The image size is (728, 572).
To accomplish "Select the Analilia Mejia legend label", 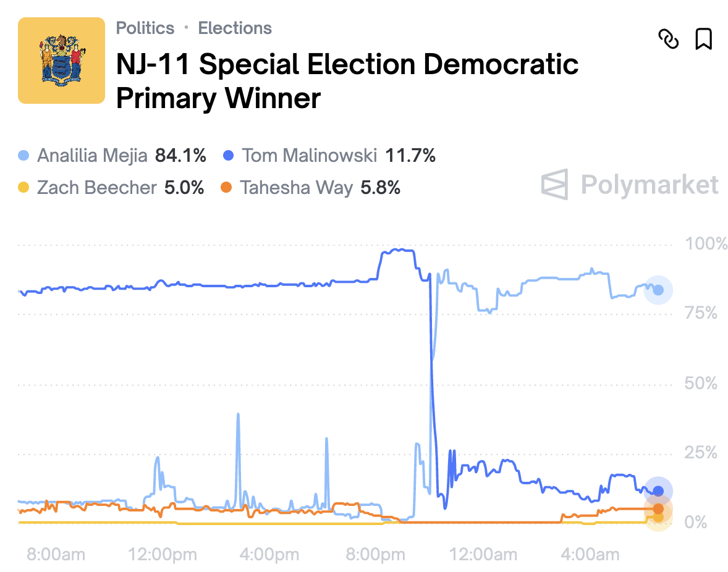I will click(92, 156).
